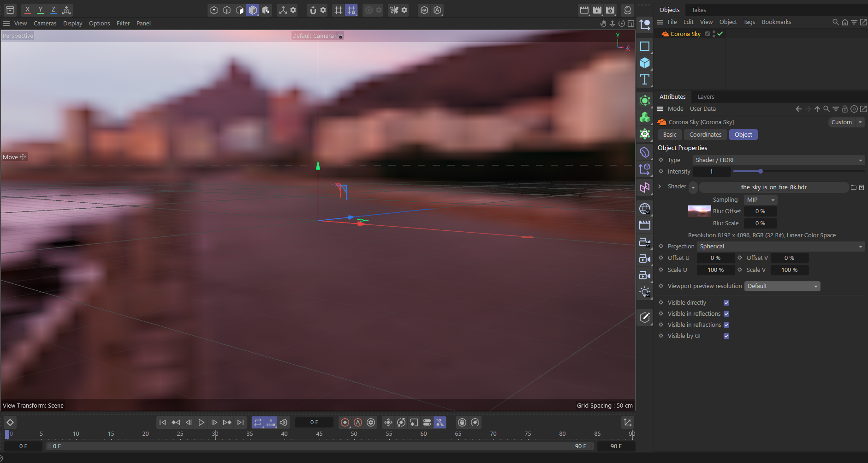Adjust the Intensity slider
The width and height of the screenshot is (868, 463).
click(x=798, y=171)
